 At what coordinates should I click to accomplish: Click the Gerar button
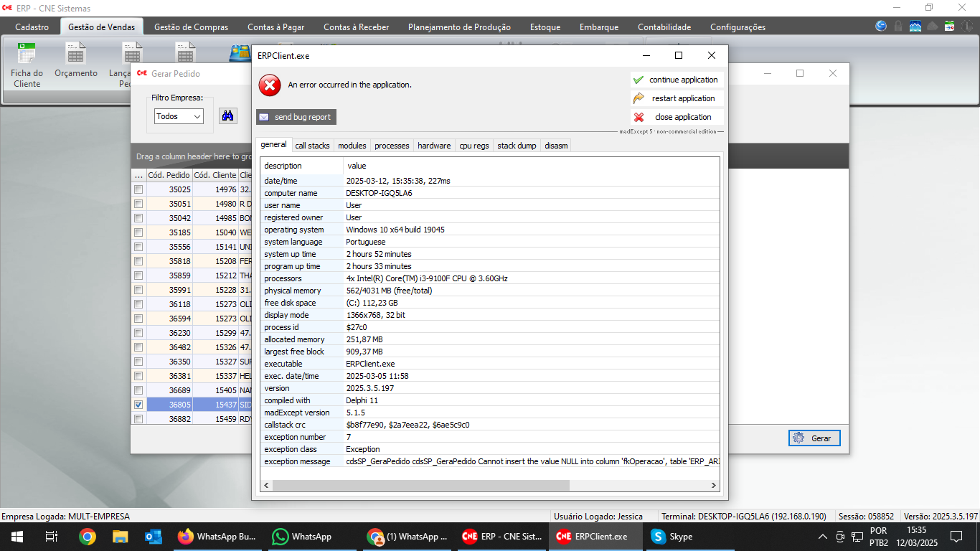(x=814, y=438)
